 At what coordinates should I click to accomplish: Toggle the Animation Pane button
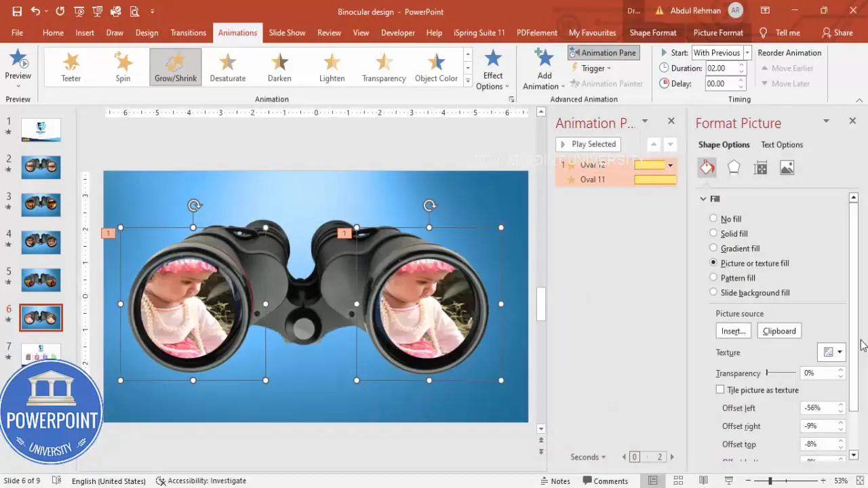click(x=603, y=53)
